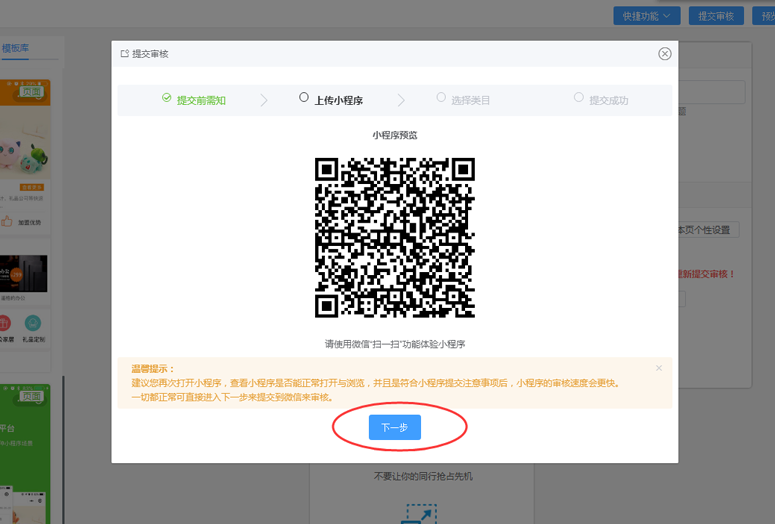Click the green checkmark beside 提交前需知

click(167, 99)
